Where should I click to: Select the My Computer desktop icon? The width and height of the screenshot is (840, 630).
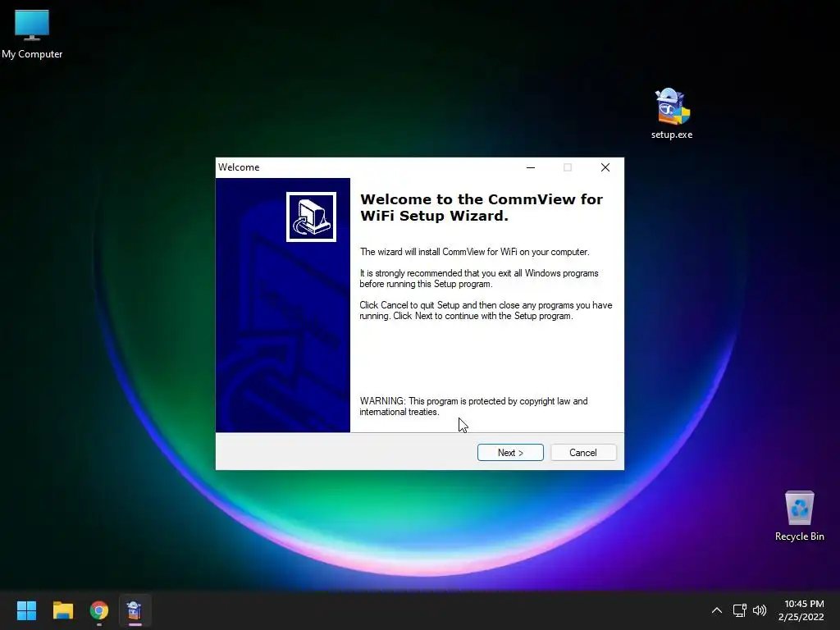(x=32, y=34)
